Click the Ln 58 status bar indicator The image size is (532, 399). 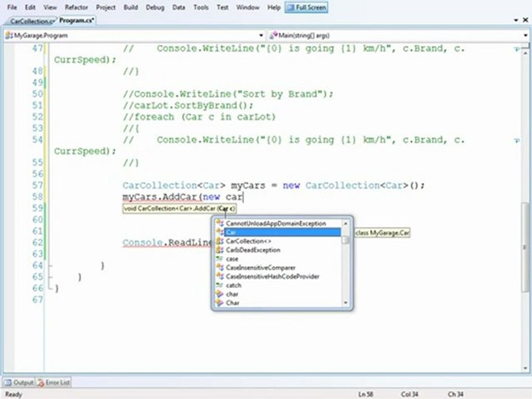[365, 394]
